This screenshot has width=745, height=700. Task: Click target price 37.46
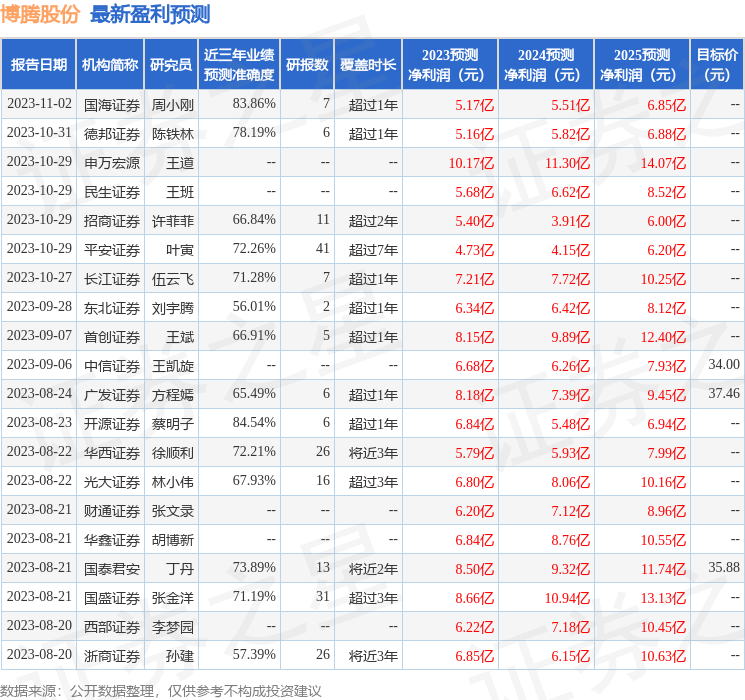pos(724,393)
